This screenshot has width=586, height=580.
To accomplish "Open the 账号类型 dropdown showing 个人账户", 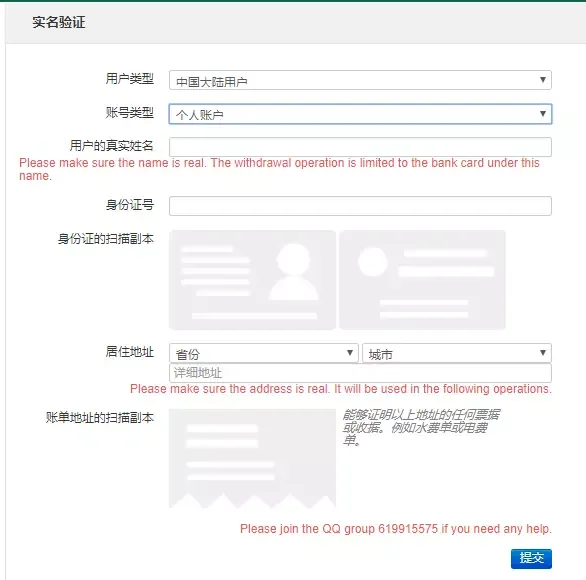I will [x=360, y=114].
